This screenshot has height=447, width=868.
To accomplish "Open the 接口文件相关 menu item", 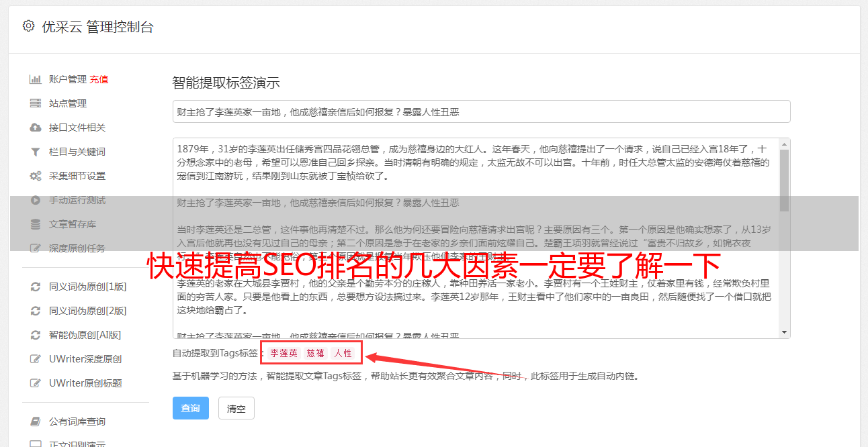I will (x=77, y=128).
